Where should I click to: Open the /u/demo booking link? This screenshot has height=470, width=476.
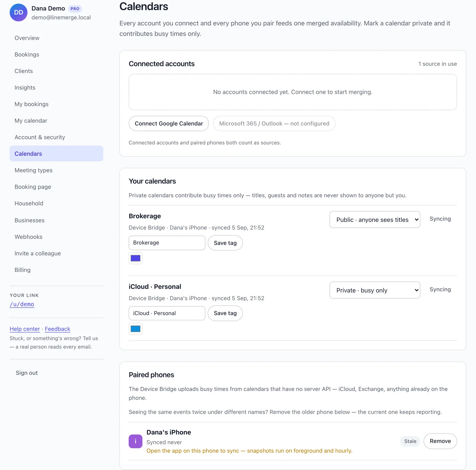[22, 304]
